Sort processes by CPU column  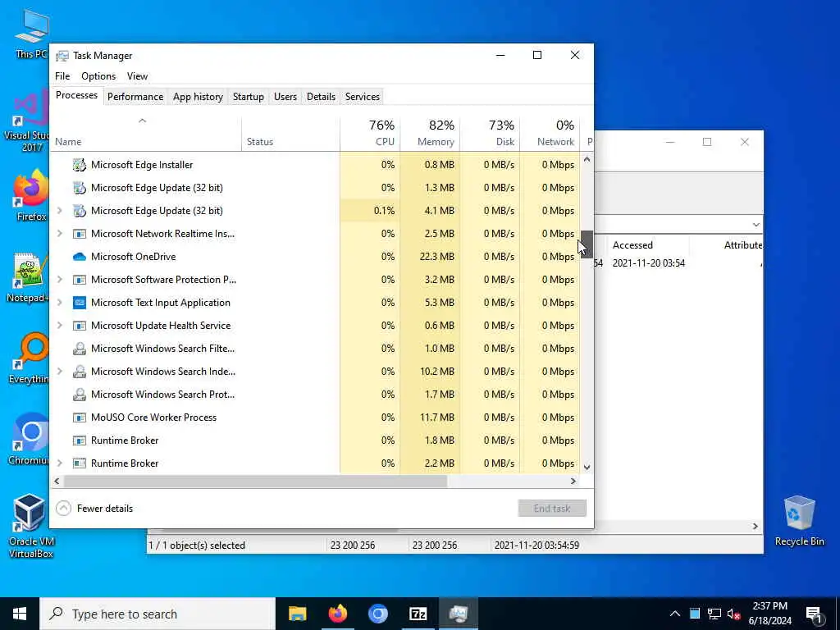[x=370, y=133]
